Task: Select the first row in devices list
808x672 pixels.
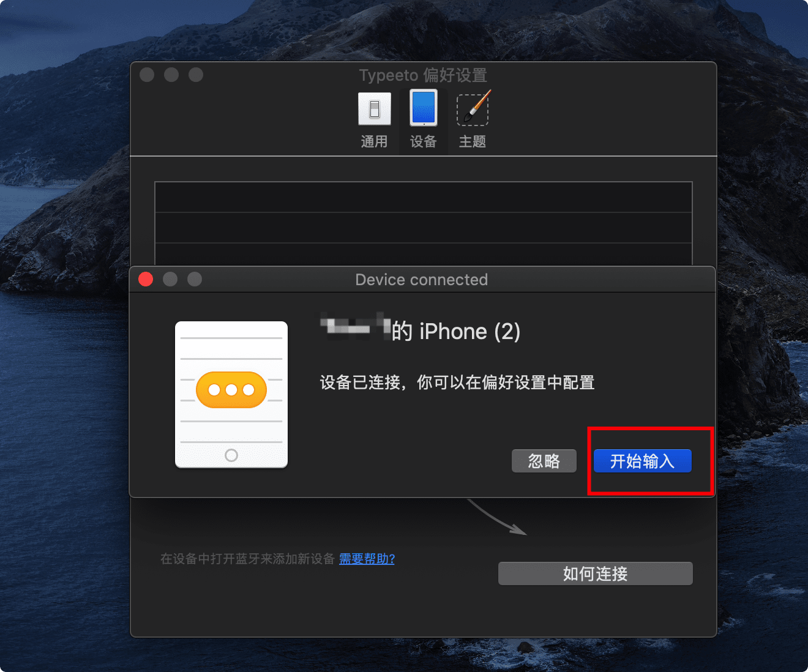Action: (424, 197)
